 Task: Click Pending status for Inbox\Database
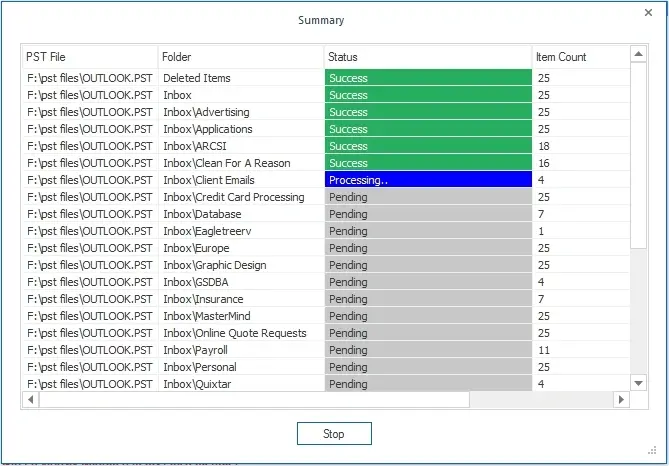428,214
